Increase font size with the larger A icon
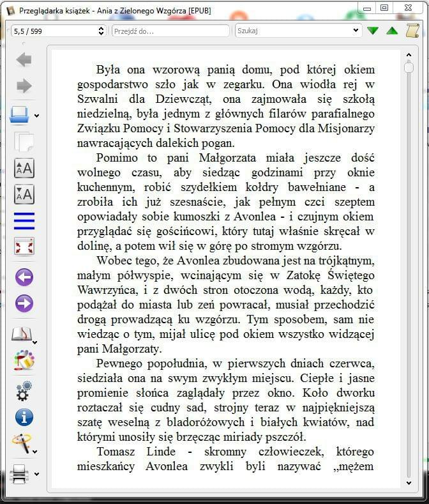Image resolution: width=429 pixels, height=504 pixels. [24, 168]
